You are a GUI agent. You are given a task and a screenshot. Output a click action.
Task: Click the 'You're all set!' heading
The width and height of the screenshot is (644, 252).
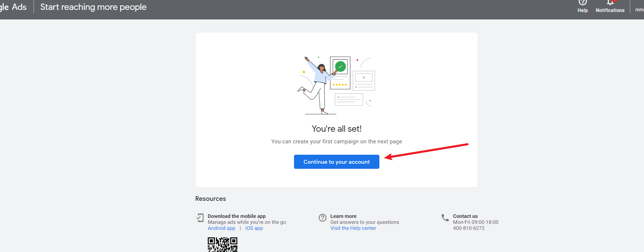pyautogui.click(x=337, y=129)
